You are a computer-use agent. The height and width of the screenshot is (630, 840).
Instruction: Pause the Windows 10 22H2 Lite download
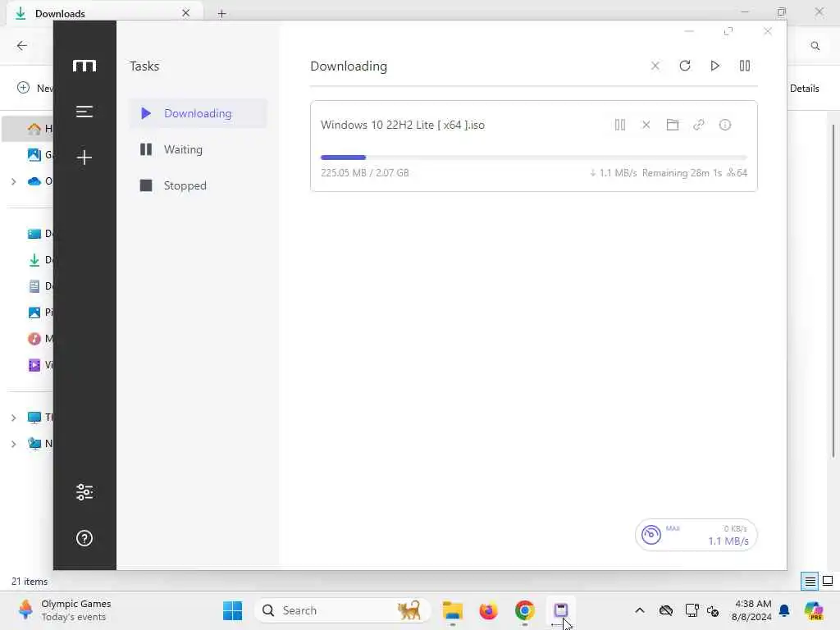[620, 125]
